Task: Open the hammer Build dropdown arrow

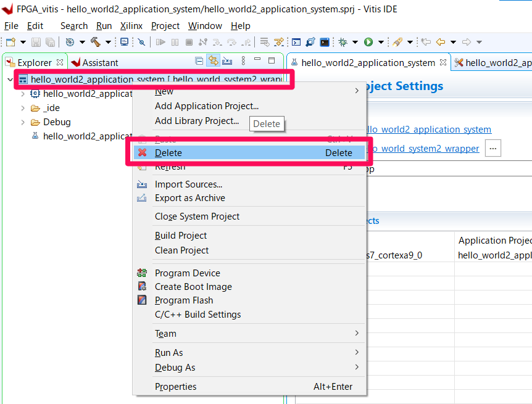Action: pyautogui.click(x=108, y=43)
